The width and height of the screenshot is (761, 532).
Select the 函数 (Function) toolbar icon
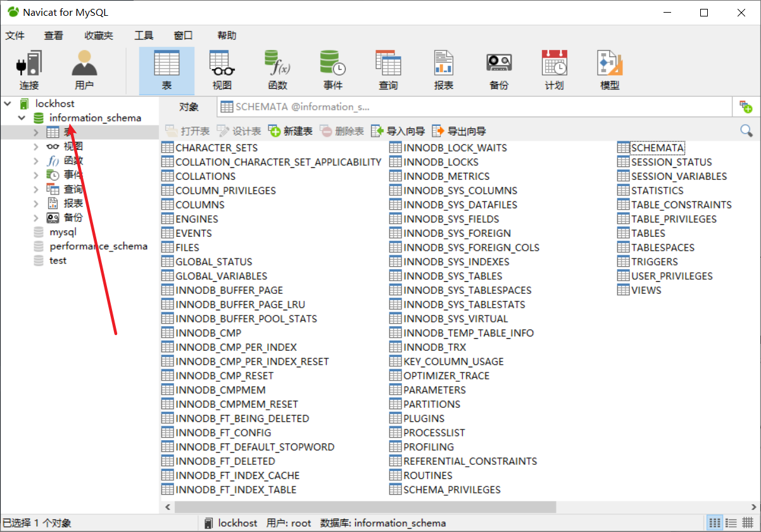[x=277, y=70]
